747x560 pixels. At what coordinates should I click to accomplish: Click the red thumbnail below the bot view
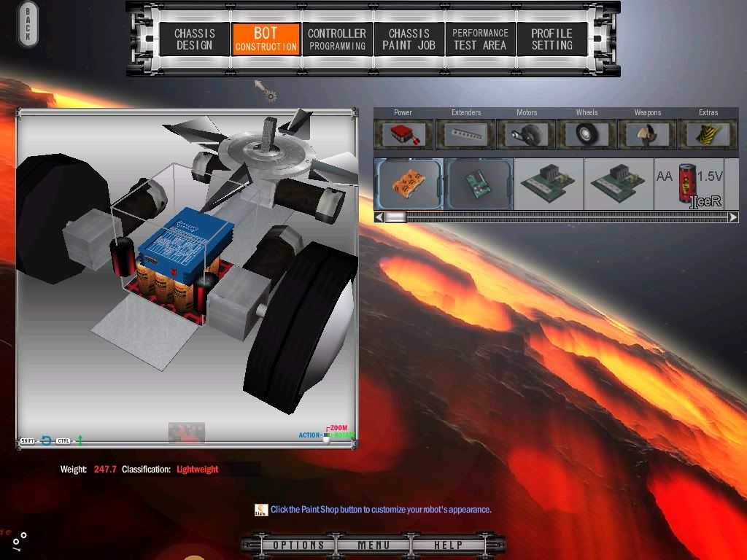[x=186, y=433]
